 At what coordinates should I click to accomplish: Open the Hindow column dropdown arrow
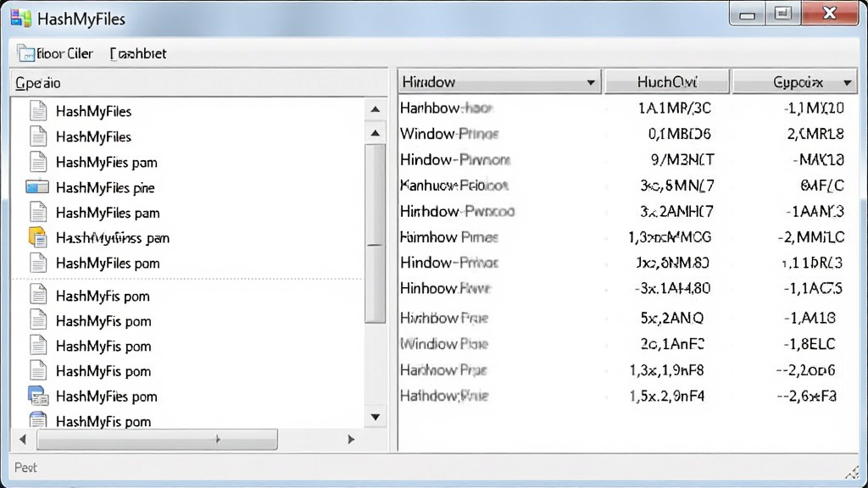click(x=591, y=82)
